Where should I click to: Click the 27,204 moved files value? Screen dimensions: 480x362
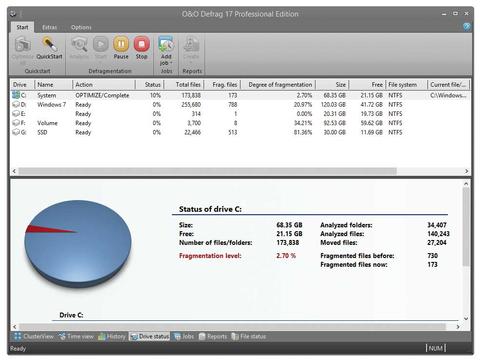[x=437, y=242]
